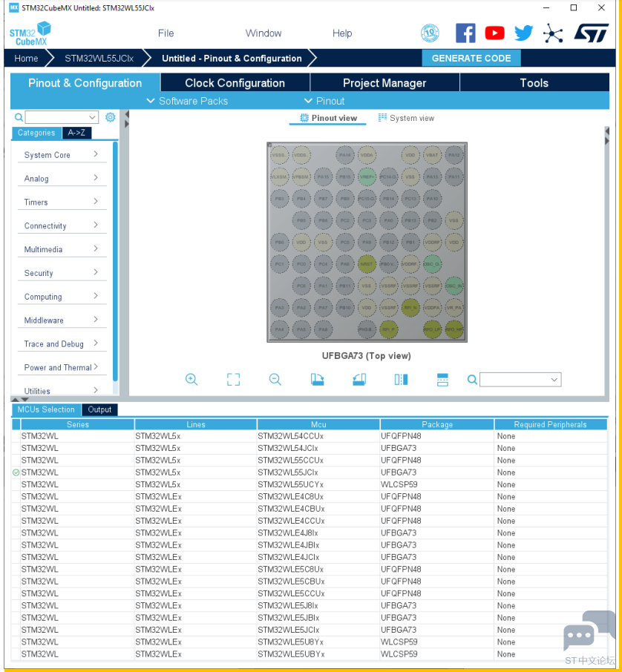
Task: Go to Home in the breadcrumb
Action: click(x=26, y=59)
